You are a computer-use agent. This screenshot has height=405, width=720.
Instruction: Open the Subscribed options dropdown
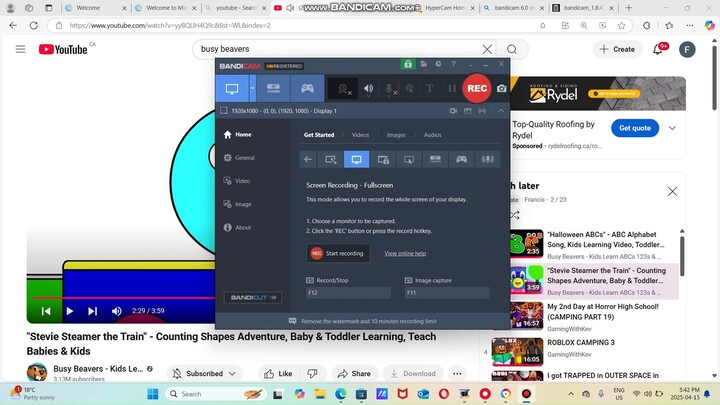231,373
